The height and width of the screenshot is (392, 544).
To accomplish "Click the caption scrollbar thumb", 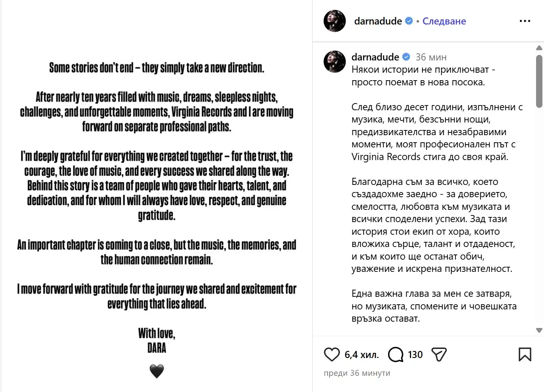I will 539,81.
